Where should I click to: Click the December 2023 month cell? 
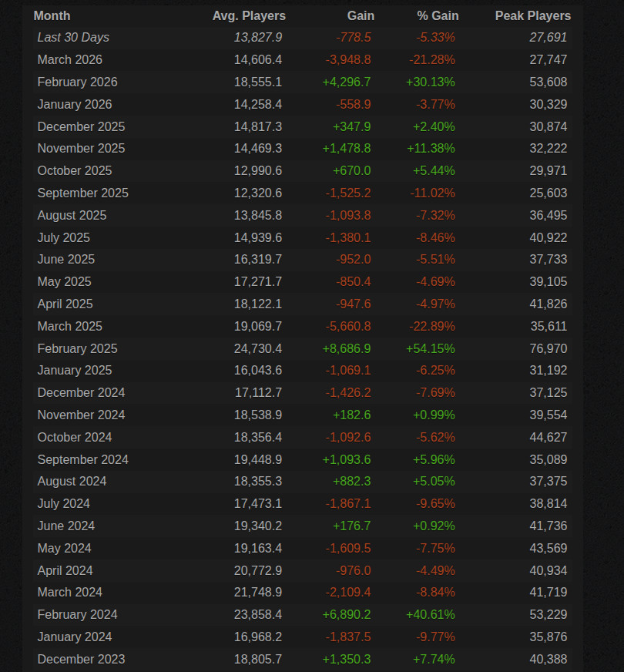coord(82,659)
